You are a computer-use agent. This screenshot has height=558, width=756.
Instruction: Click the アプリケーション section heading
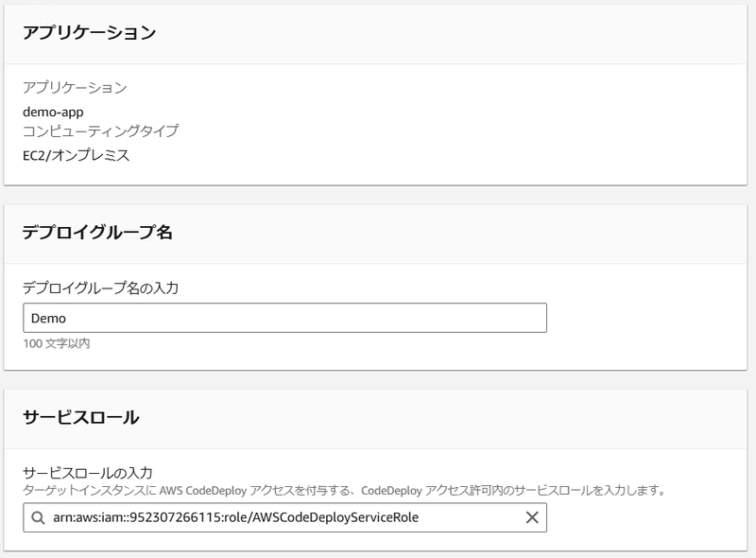click(x=89, y=32)
